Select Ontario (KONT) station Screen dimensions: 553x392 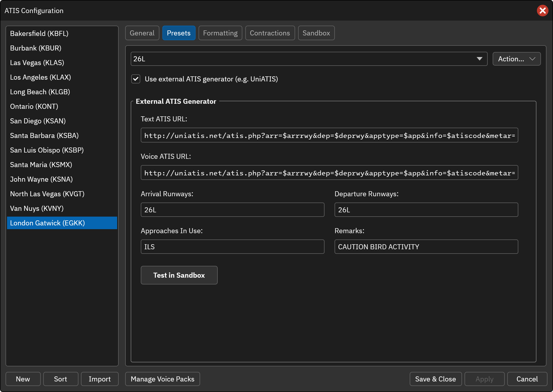tap(62, 106)
